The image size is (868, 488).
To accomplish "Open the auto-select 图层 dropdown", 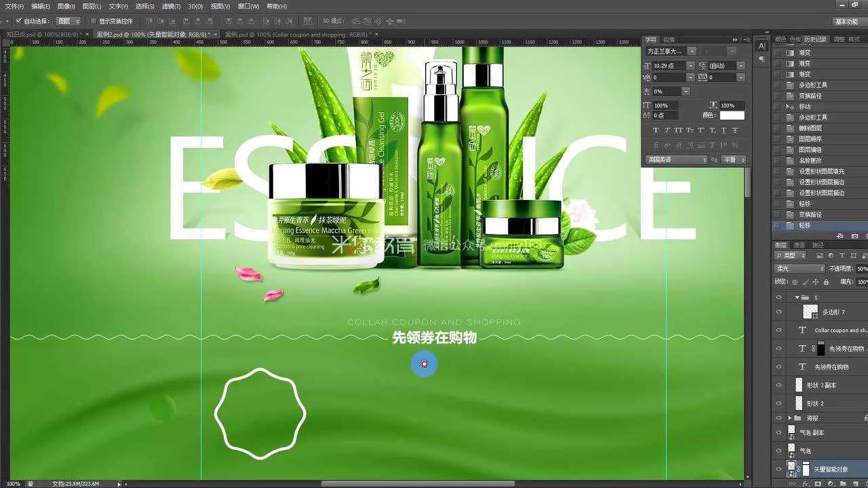I will pos(68,21).
